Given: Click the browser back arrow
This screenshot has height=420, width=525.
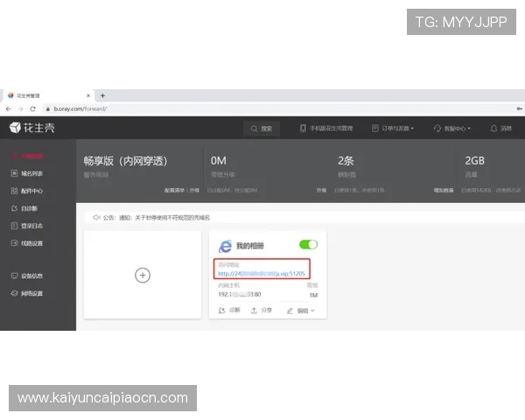Looking at the screenshot, I should click(x=9, y=108).
